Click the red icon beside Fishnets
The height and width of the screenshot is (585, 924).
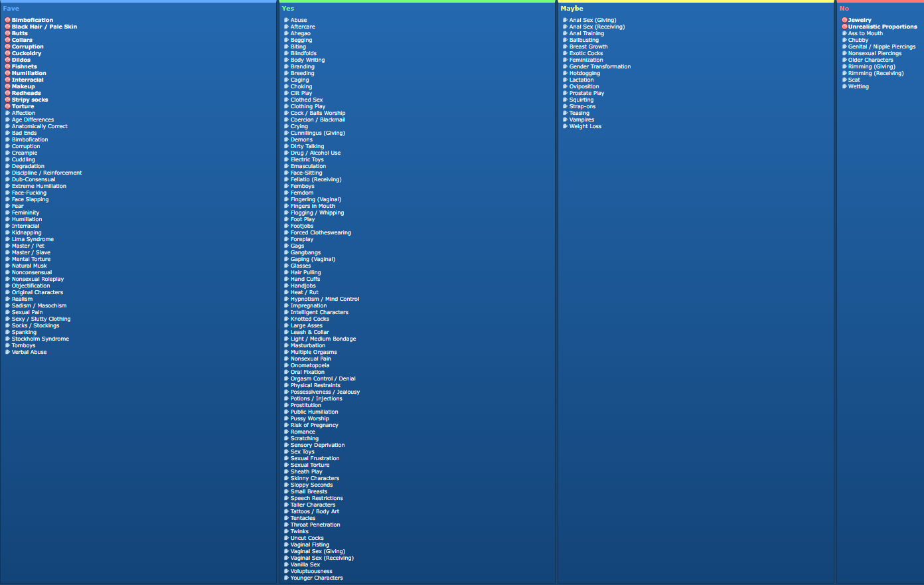tap(8, 66)
